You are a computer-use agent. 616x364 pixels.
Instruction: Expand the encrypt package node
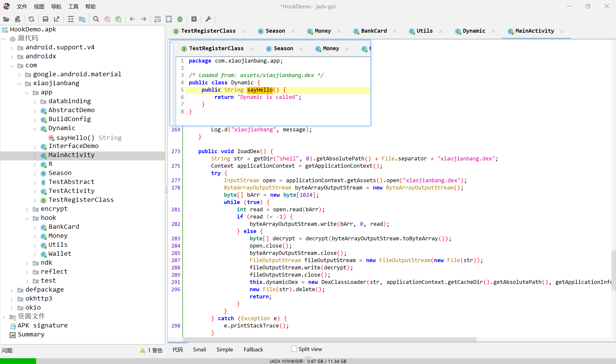pyautogui.click(x=27, y=210)
